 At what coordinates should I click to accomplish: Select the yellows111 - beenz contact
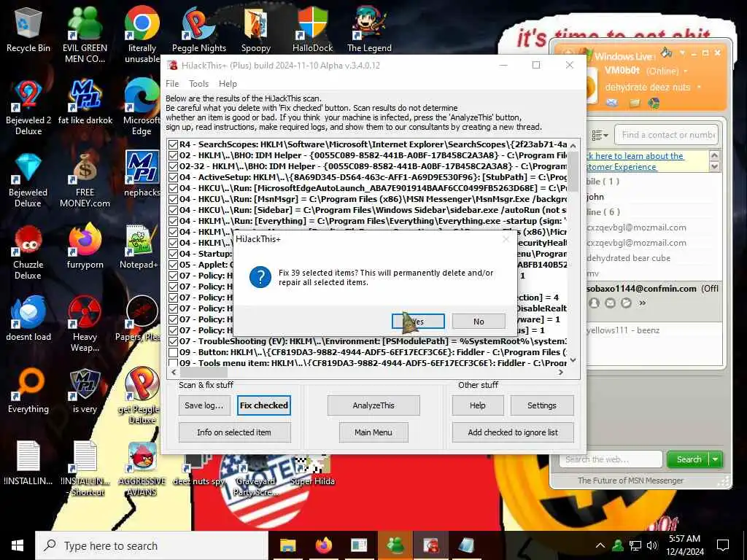tap(623, 330)
